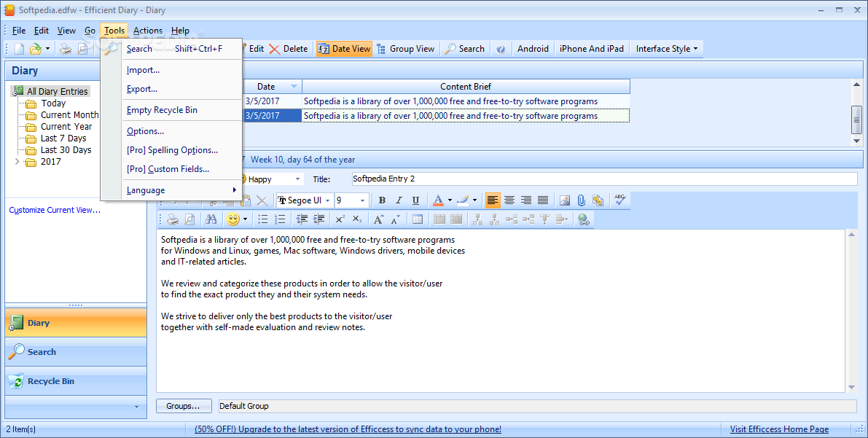Screen dimensions: 868x438
Task: Select the Last 7 Days folder
Action: click(63, 138)
